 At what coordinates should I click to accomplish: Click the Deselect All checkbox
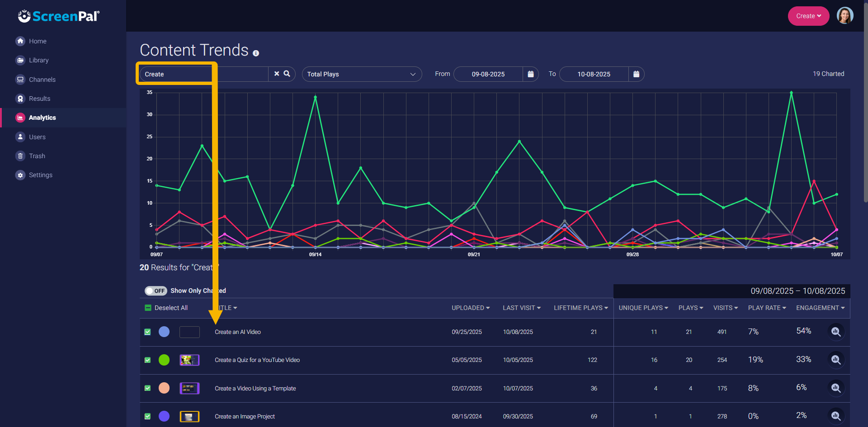[x=148, y=308]
